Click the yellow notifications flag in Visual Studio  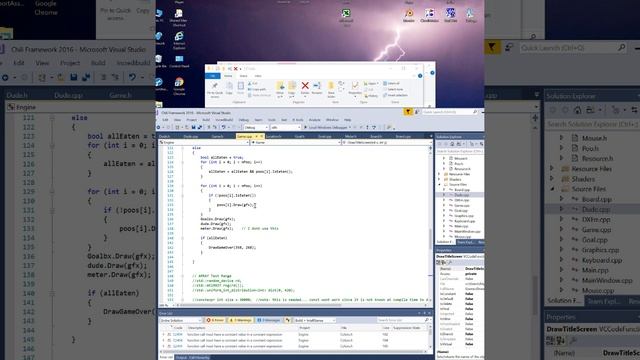click(408, 111)
